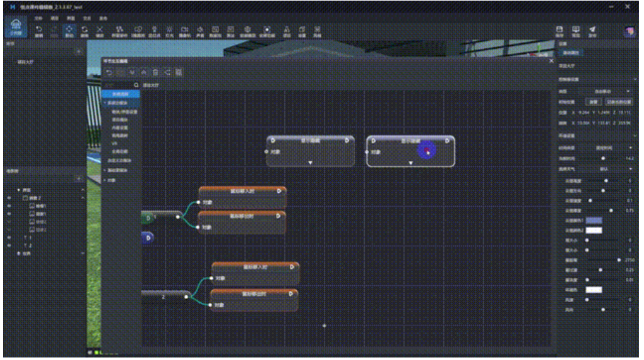Open the first menu in the menu bar

pyautogui.click(x=38, y=18)
